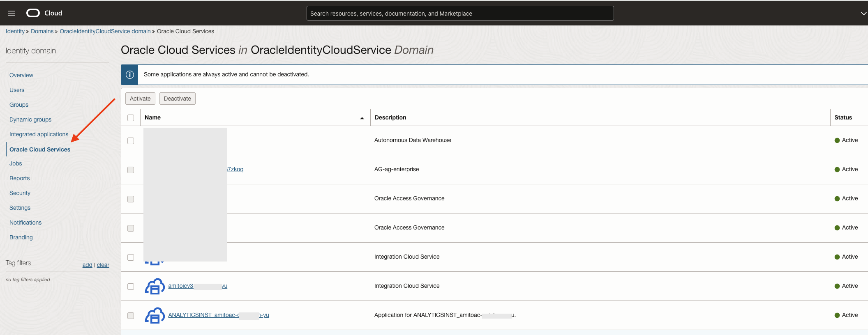Select the amitoicv3 row checkbox
The height and width of the screenshot is (335, 868).
pyautogui.click(x=131, y=287)
